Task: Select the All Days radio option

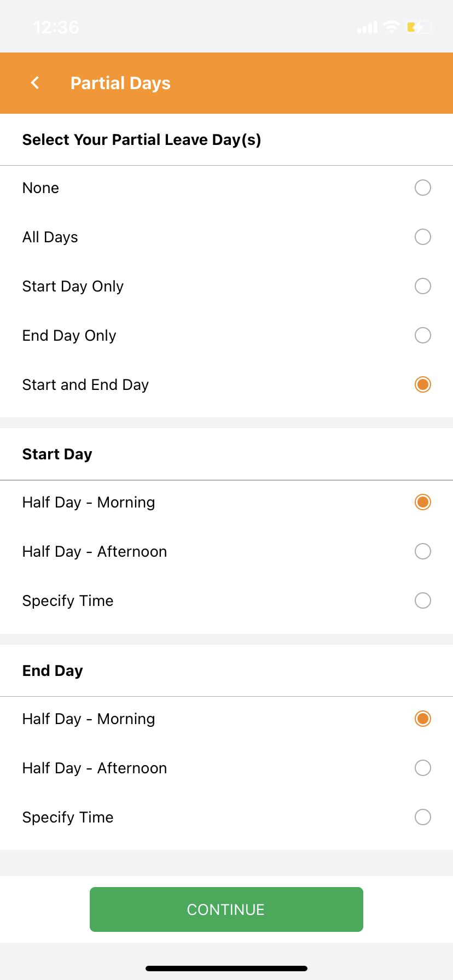Action: click(422, 237)
